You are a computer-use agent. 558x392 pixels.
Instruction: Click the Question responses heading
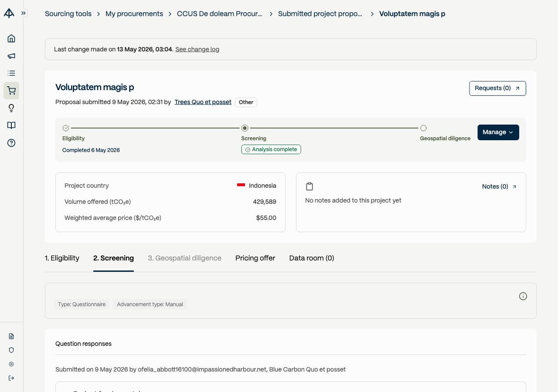83,344
